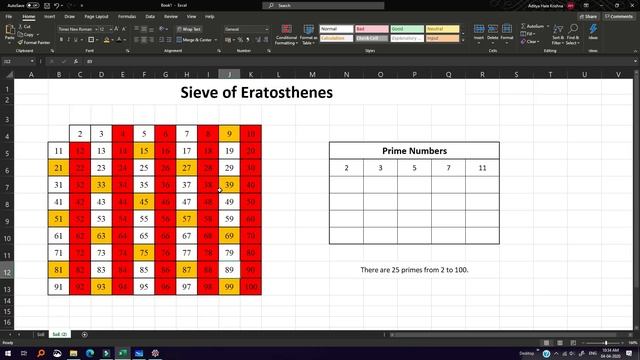The width and height of the screenshot is (640, 360).
Task: Click the Save icon in title bar
Action: [47, 6]
